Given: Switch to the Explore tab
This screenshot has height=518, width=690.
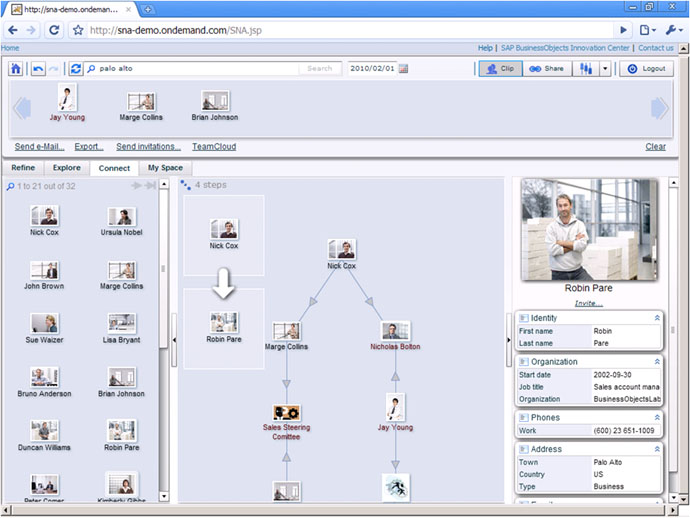Looking at the screenshot, I should [x=66, y=168].
